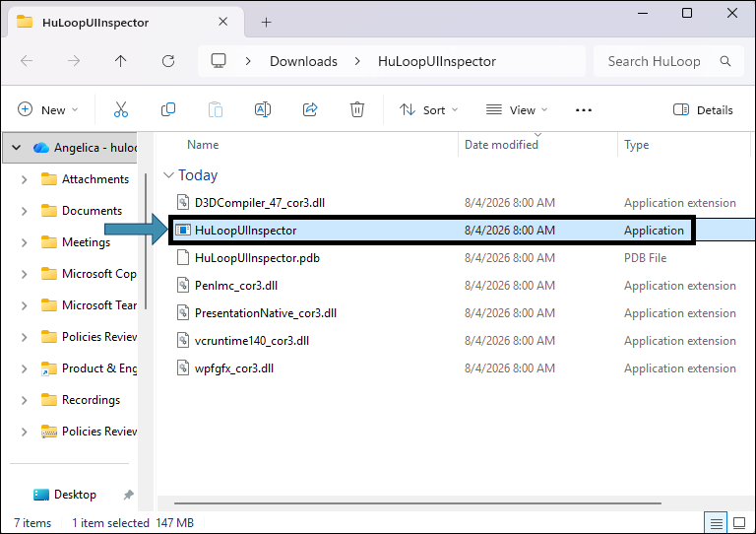Click the Copy icon in toolbar
756x534 pixels.
[168, 110]
